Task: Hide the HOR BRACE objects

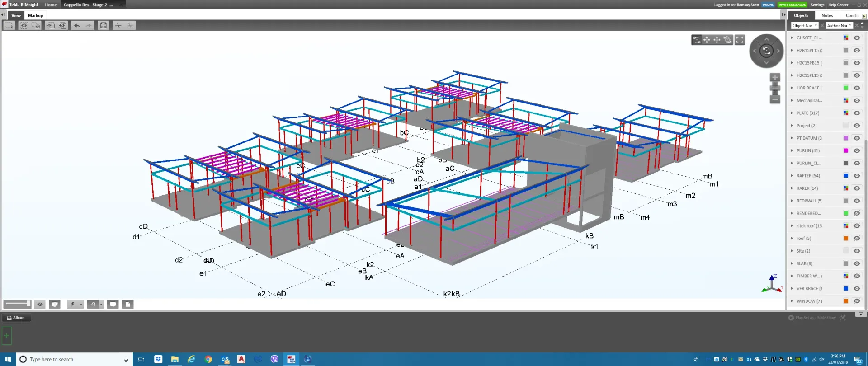Action: (x=856, y=88)
